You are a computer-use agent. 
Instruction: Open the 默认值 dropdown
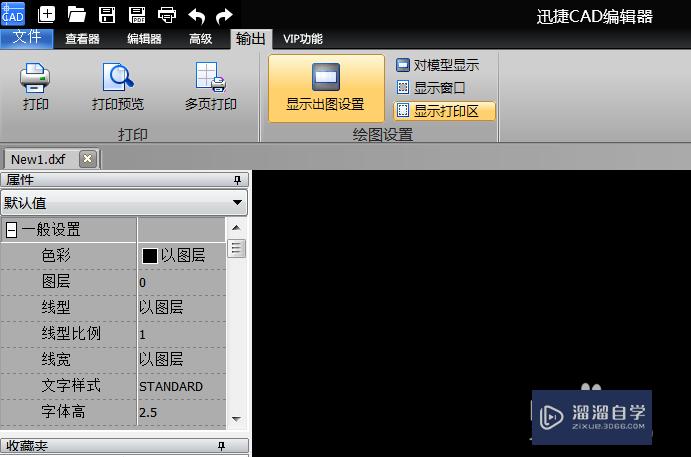pos(124,203)
